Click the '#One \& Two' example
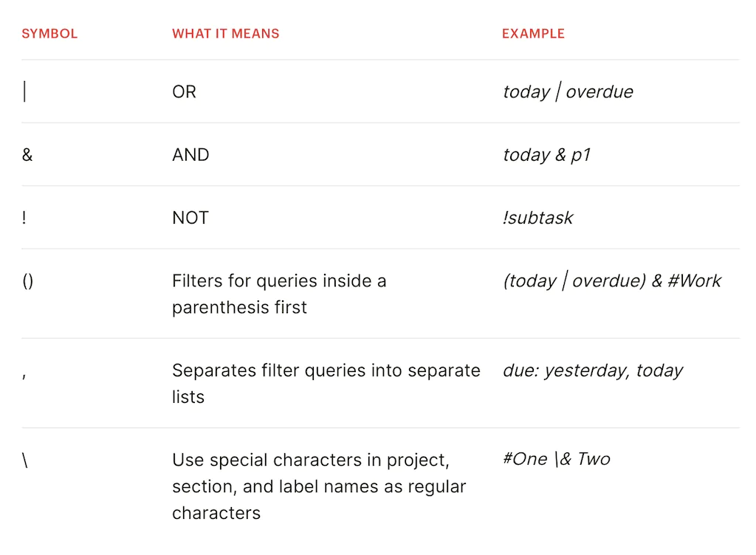The width and height of the screenshot is (756, 555). click(556, 459)
